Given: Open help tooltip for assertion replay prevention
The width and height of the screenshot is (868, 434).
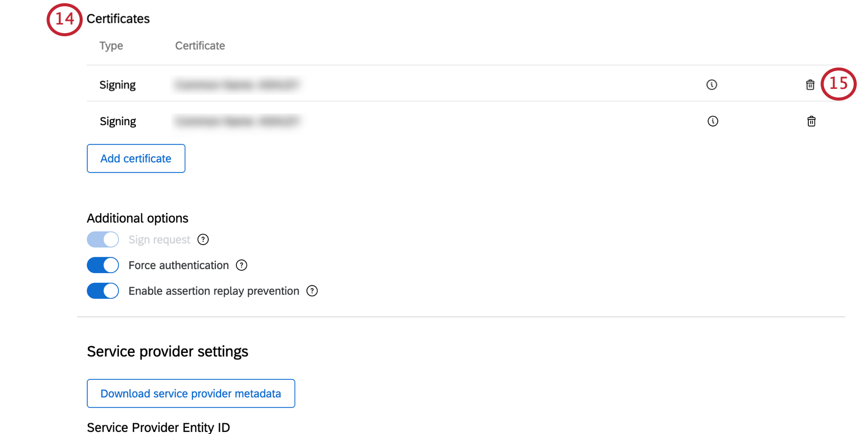Looking at the screenshot, I should (x=312, y=291).
